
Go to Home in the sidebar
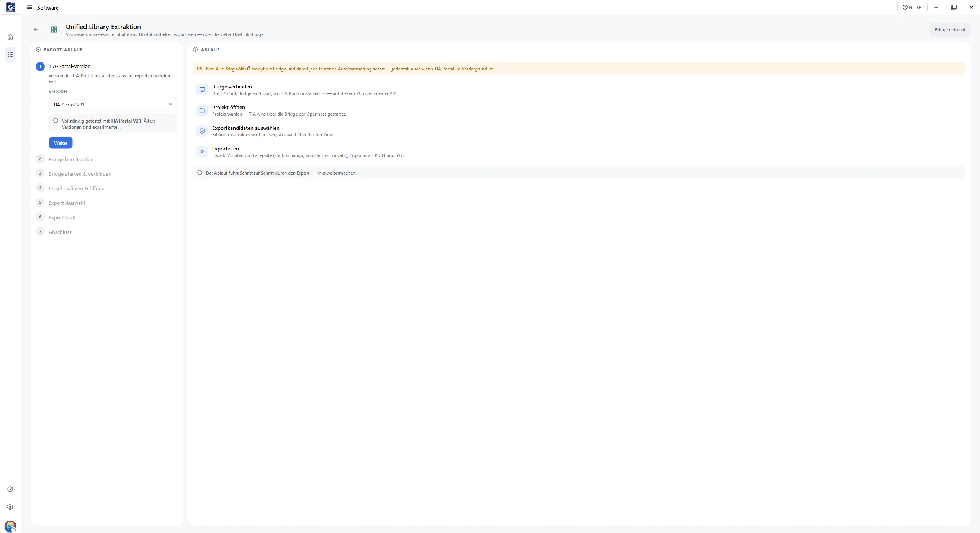(10, 37)
